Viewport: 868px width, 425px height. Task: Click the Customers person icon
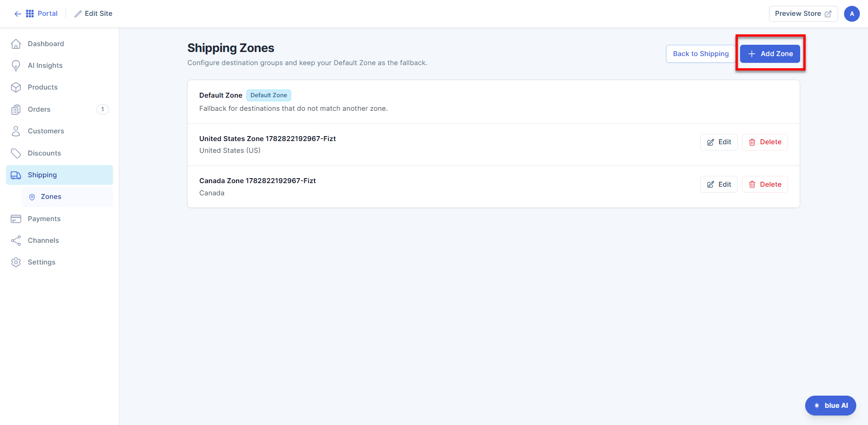pos(16,131)
